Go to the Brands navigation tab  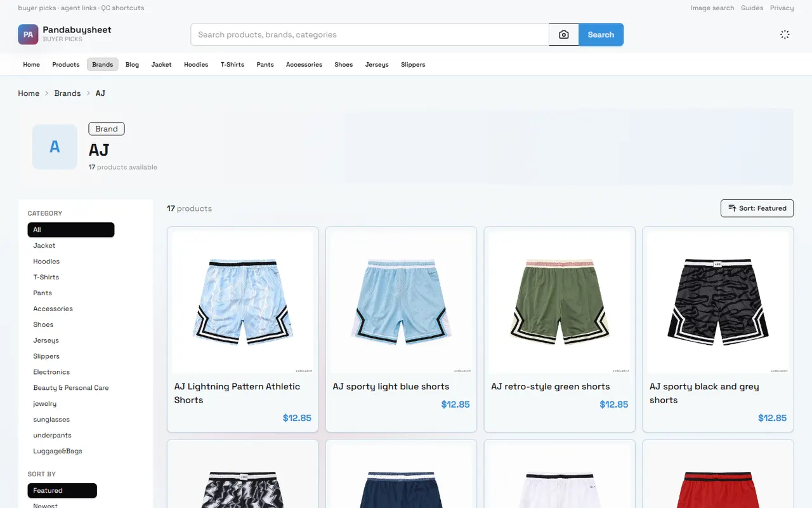[x=103, y=65]
